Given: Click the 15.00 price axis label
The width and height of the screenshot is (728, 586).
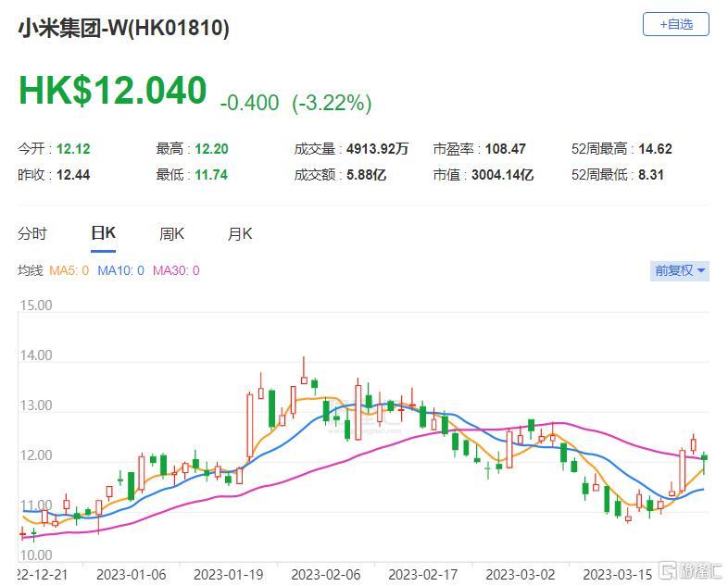Looking at the screenshot, I should pos(36,305).
